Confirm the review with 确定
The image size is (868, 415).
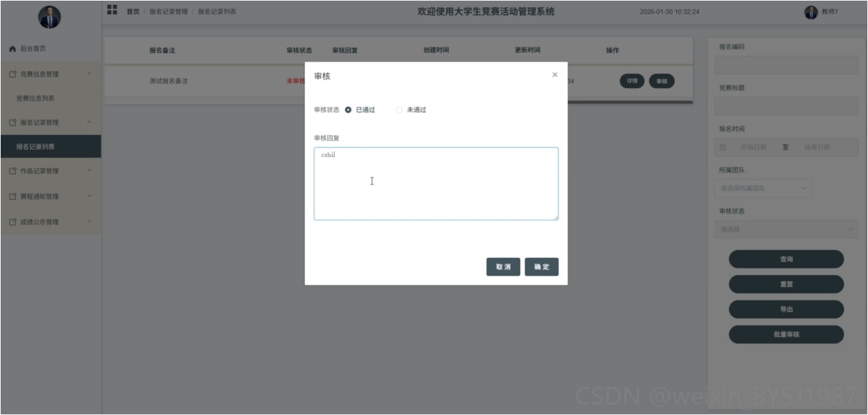[542, 267]
